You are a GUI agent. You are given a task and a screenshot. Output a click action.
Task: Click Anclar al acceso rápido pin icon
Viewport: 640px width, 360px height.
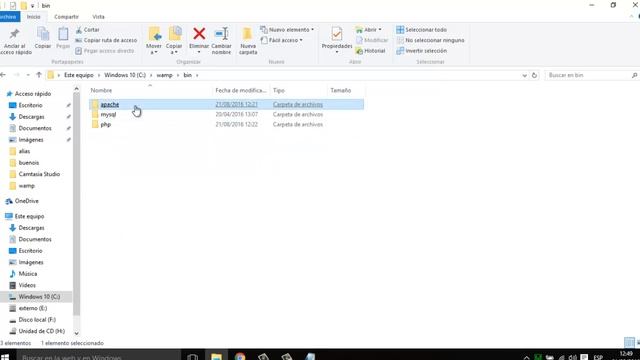coord(15,34)
